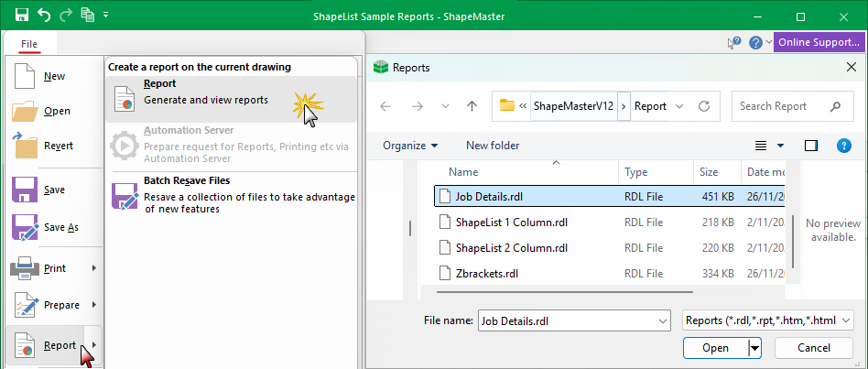Image resolution: width=868 pixels, height=369 pixels.
Task: Click the blue help icon beside Online Support
Action: (755, 43)
